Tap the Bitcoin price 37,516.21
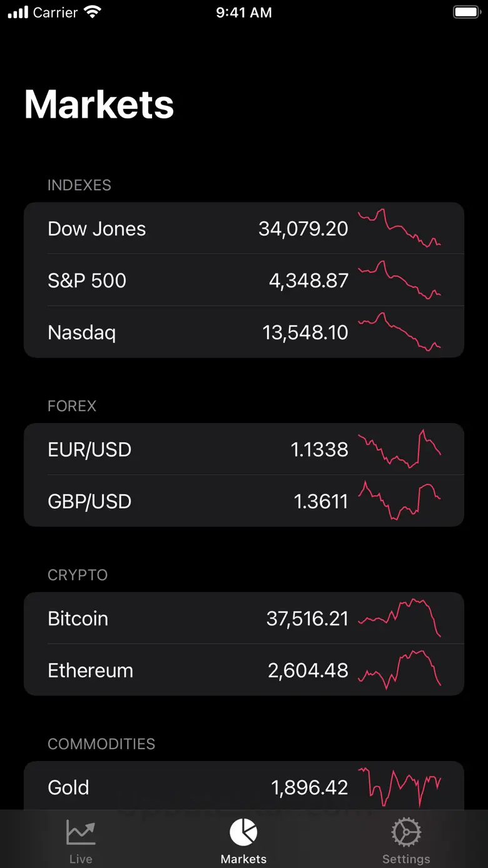This screenshot has width=488, height=868. click(x=307, y=619)
